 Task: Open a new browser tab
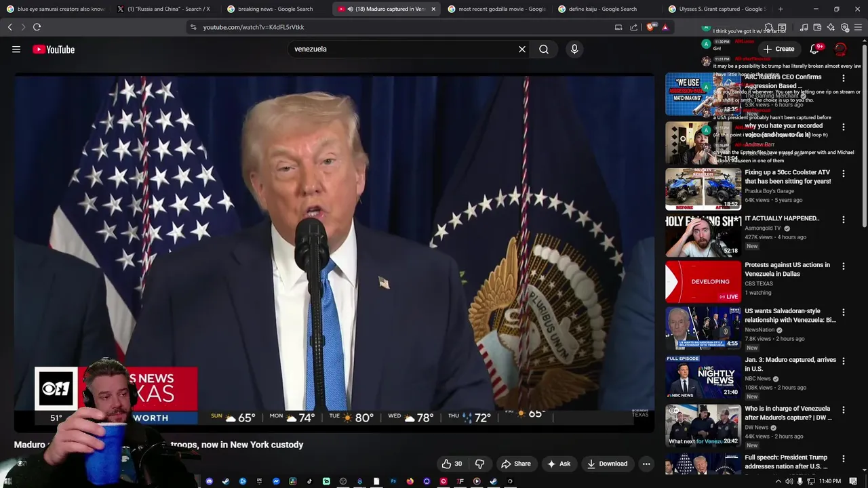(x=781, y=9)
